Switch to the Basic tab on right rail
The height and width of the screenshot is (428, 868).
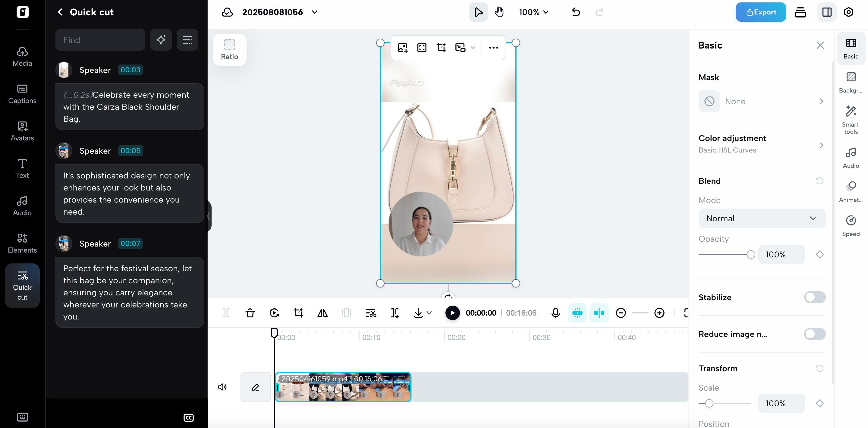[x=851, y=48]
